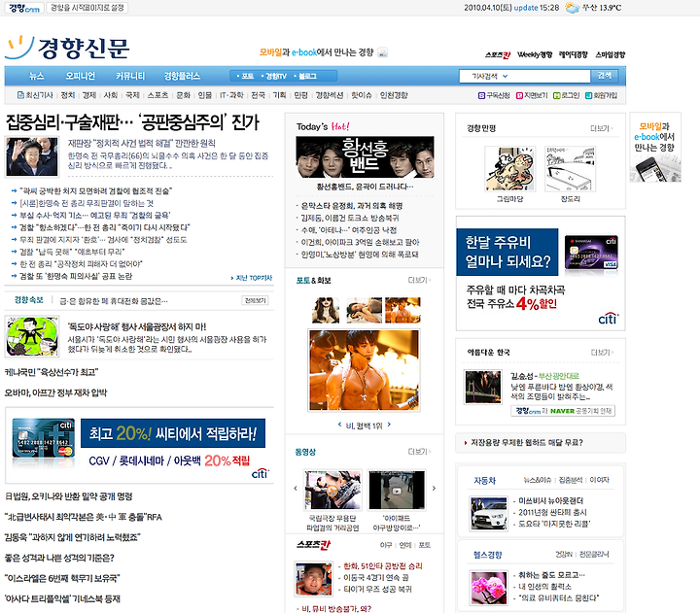Click the large 비 concert photo
This screenshot has width=700, height=613.
point(365,370)
